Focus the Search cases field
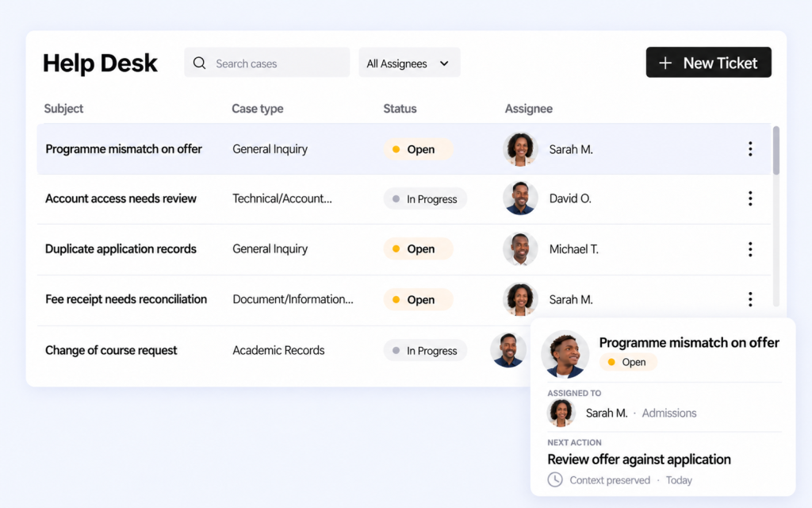 click(x=267, y=63)
